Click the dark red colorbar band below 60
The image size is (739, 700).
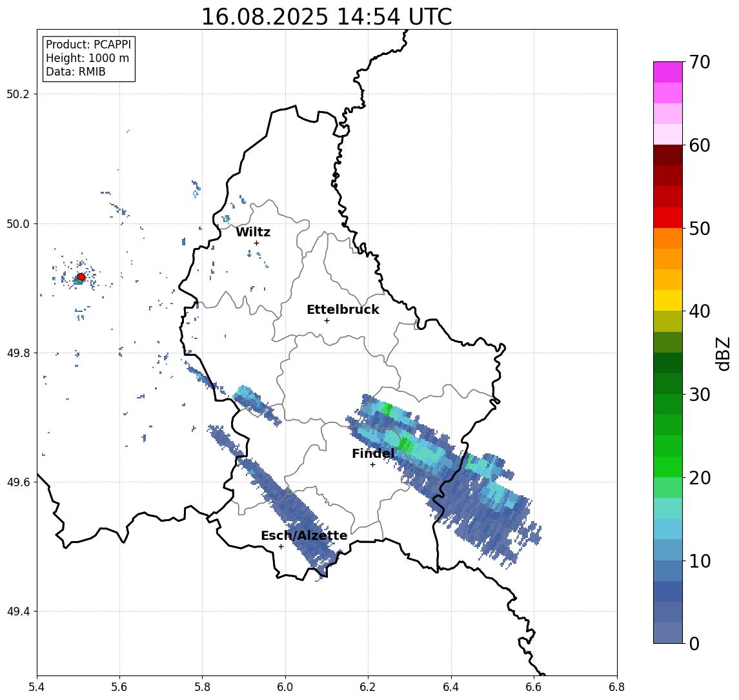[668, 155]
